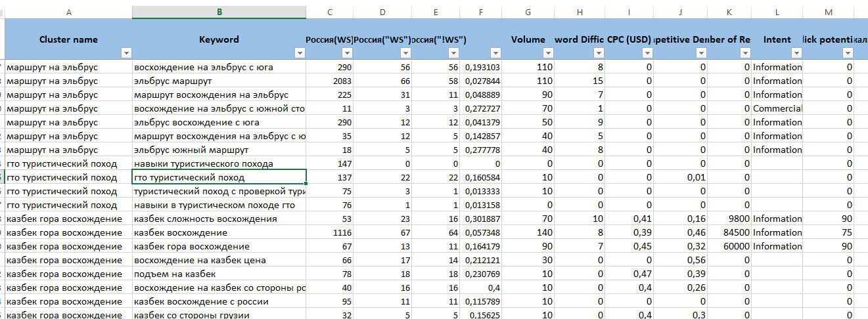Click Volume value 140 for 'казбек восхождение'
868x319 pixels.
click(x=528, y=232)
